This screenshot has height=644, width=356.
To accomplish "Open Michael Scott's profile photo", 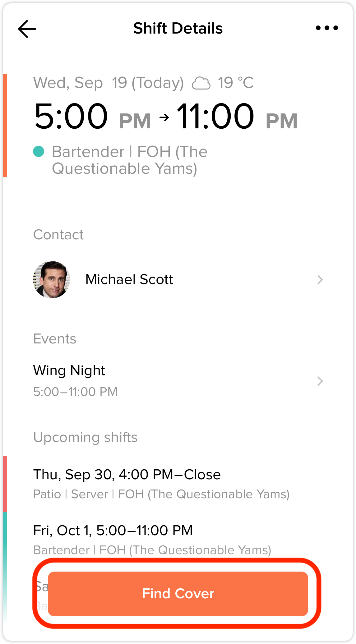I will coord(52,280).
